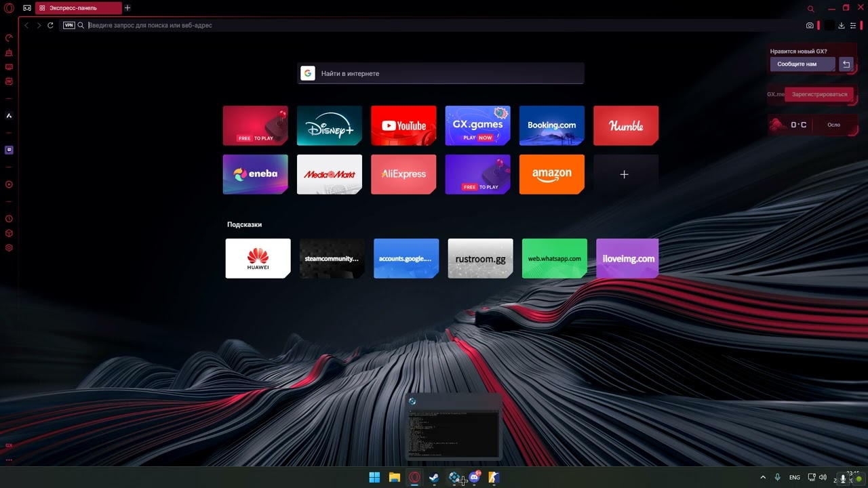Open the Player icon in the sidebar
This screenshot has width=868, height=488.
(9, 184)
